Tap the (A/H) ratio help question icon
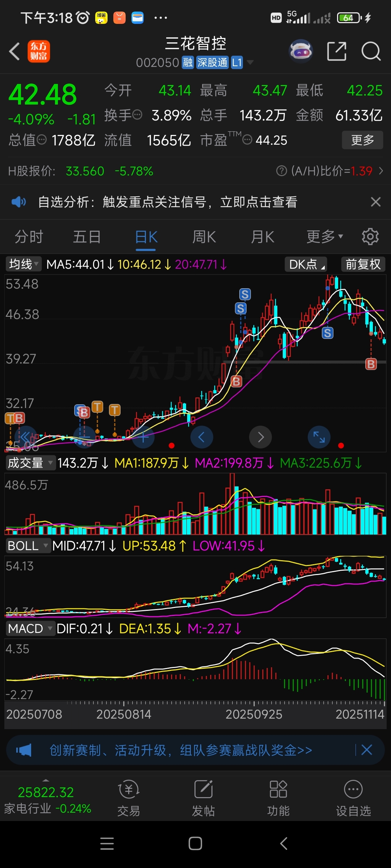 pyautogui.click(x=281, y=171)
